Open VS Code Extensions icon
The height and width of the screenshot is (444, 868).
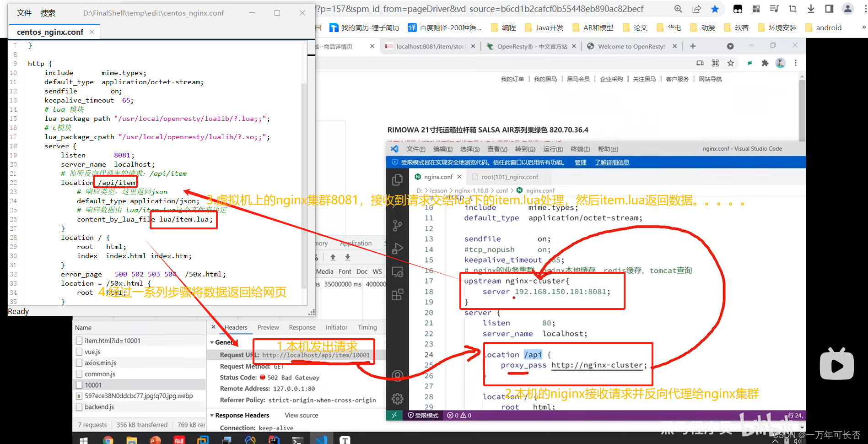(x=397, y=294)
